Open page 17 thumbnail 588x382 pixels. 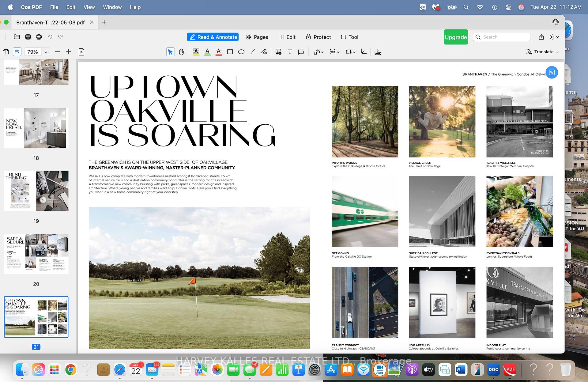coord(36,72)
